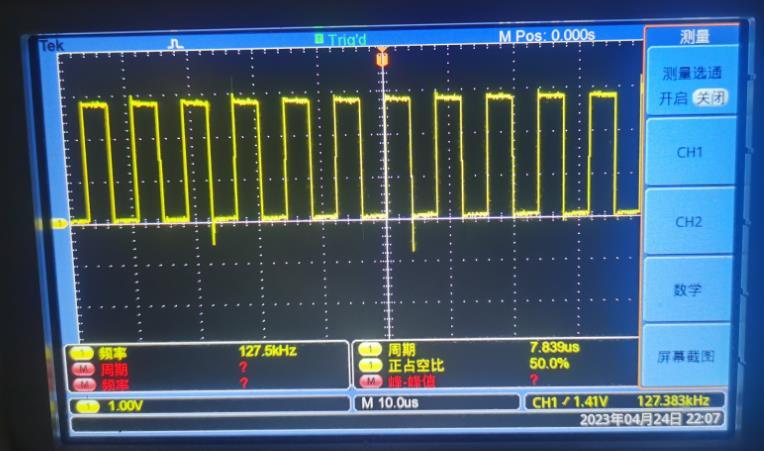Toggle the 关闭 gating option
Screen dimensions: 764x451
[x=710, y=98]
